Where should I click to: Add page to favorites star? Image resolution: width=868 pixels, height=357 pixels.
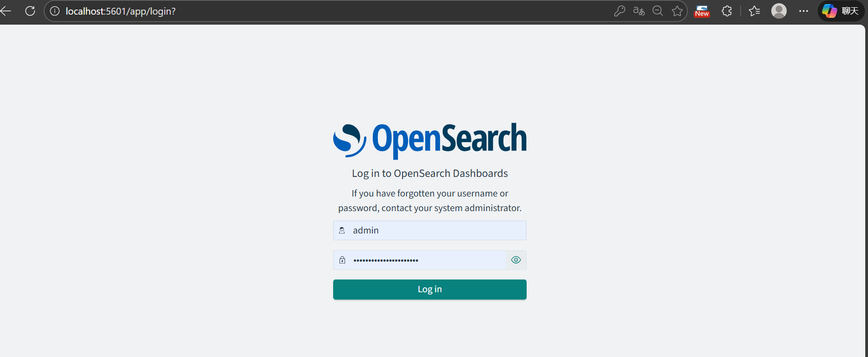click(x=677, y=11)
